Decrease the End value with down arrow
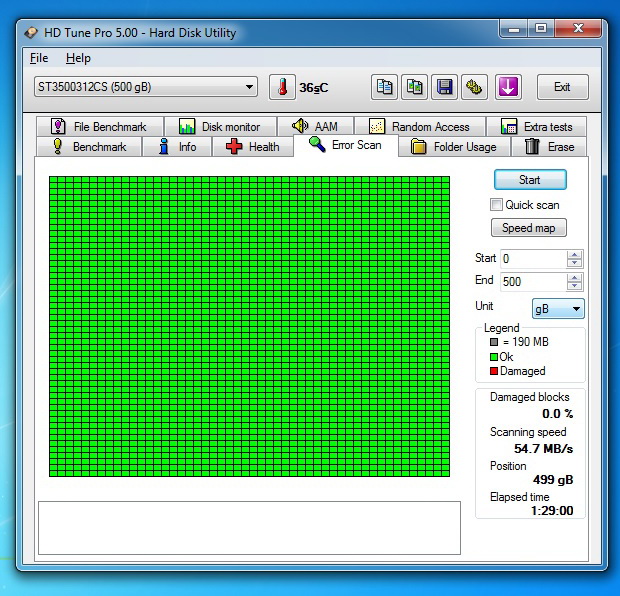The width and height of the screenshot is (620, 596). (575, 286)
